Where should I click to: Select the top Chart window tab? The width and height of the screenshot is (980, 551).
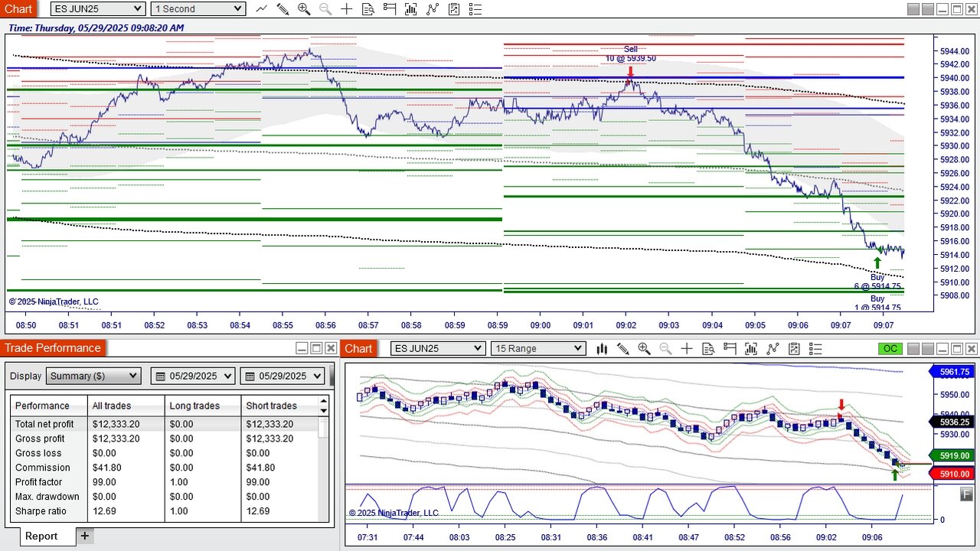[18, 8]
